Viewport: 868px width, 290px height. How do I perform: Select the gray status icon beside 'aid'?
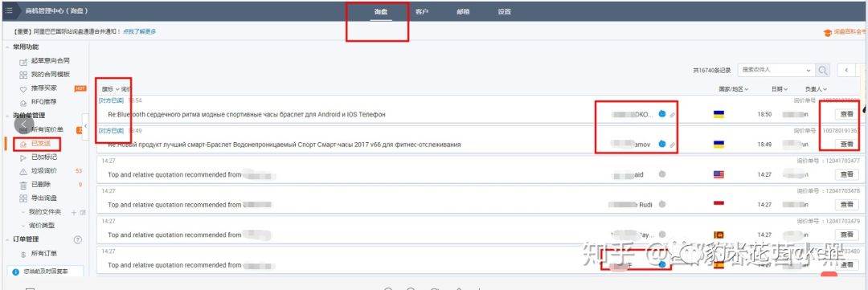pyautogui.click(x=662, y=174)
